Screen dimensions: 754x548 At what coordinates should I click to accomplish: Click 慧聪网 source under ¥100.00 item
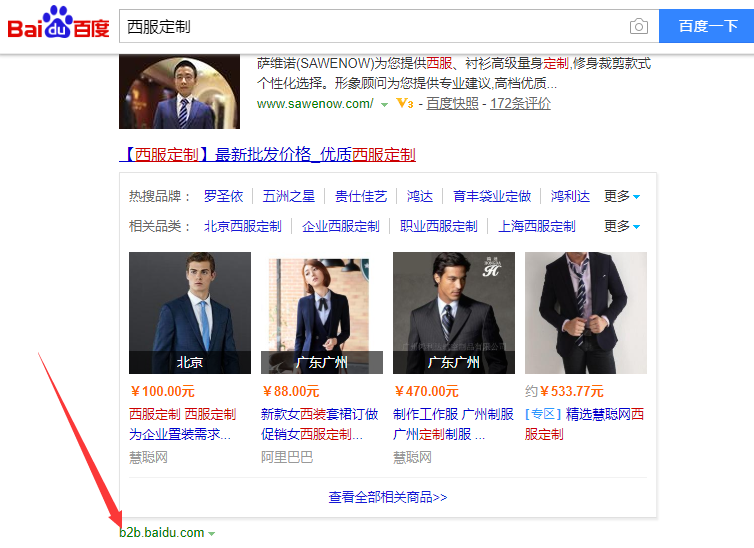point(149,457)
